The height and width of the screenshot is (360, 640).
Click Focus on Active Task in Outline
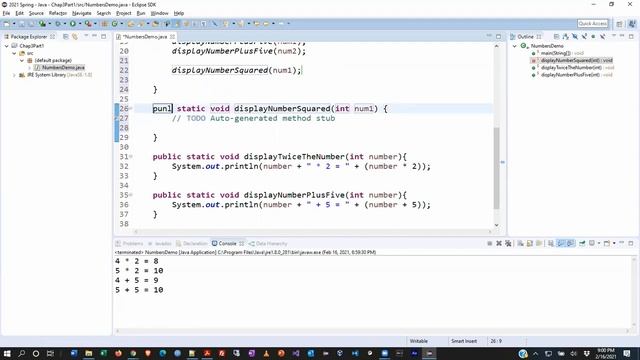click(x=556, y=37)
